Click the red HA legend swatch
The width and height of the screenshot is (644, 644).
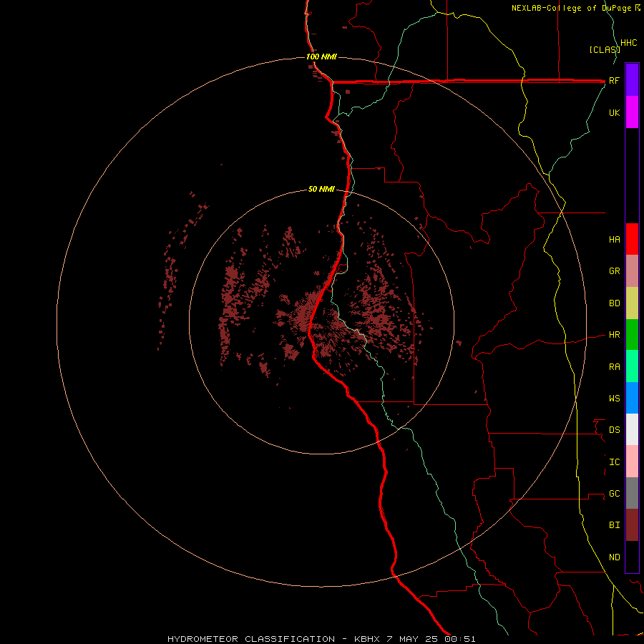[x=632, y=239]
